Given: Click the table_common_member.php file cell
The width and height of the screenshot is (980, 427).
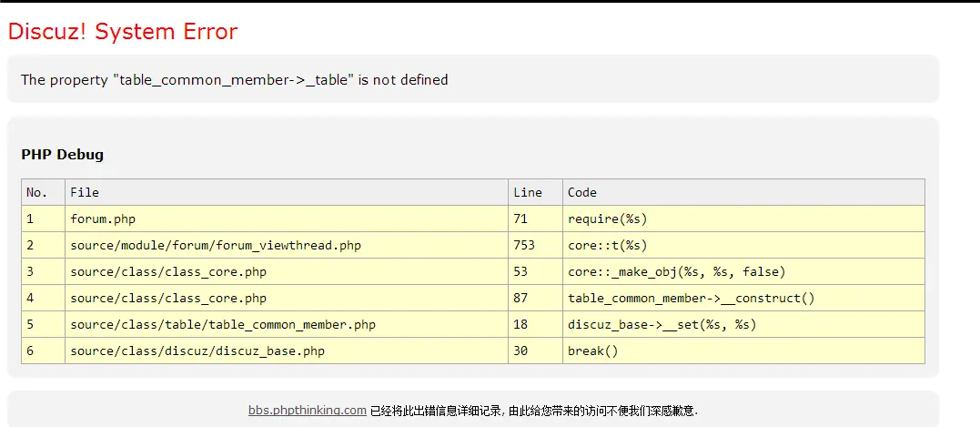Looking at the screenshot, I should pyautogui.click(x=287, y=324).
